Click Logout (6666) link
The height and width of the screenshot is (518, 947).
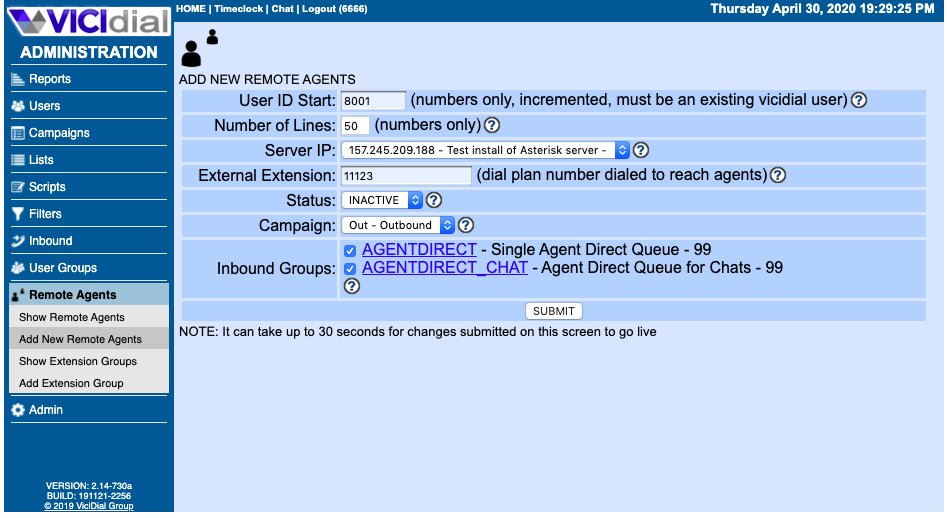click(334, 8)
